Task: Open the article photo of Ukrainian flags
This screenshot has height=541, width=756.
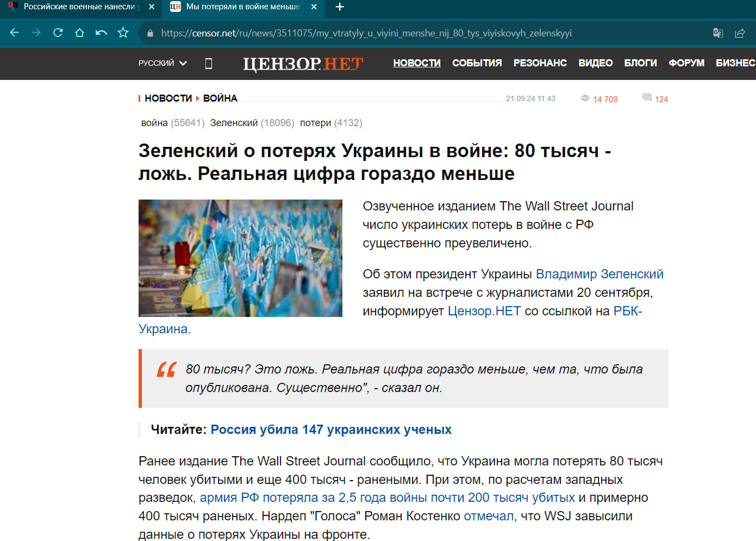Action: (x=240, y=258)
